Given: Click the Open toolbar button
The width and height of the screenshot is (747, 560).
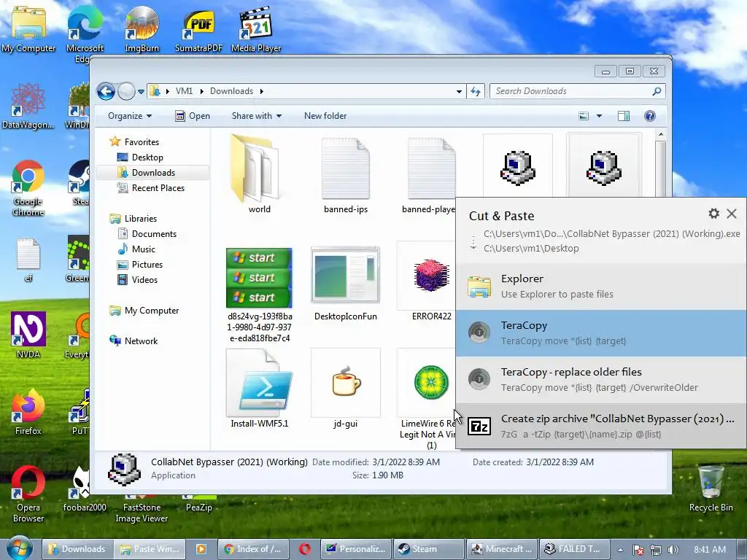Looking at the screenshot, I should point(193,116).
